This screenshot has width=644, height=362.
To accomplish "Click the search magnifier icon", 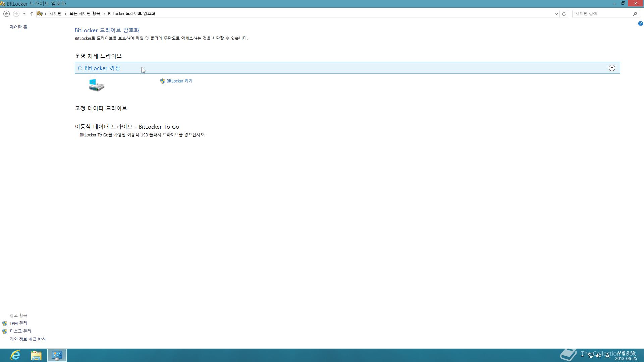I will point(635,14).
